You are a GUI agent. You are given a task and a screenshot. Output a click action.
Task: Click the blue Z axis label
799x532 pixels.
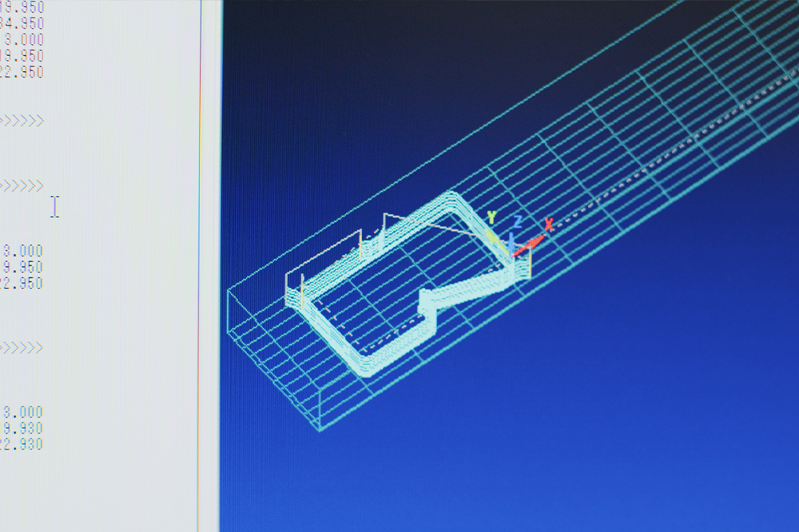tap(518, 221)
